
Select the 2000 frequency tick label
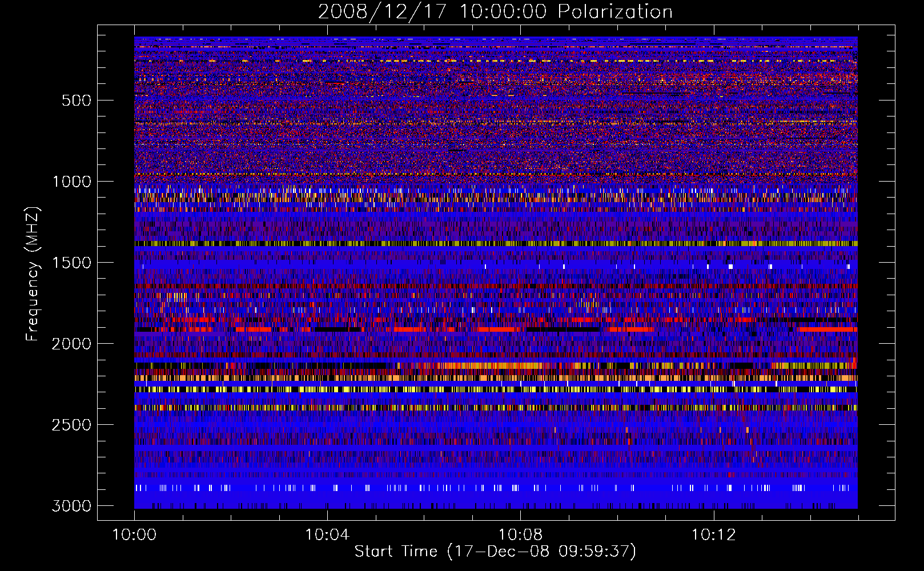[72, 344]
